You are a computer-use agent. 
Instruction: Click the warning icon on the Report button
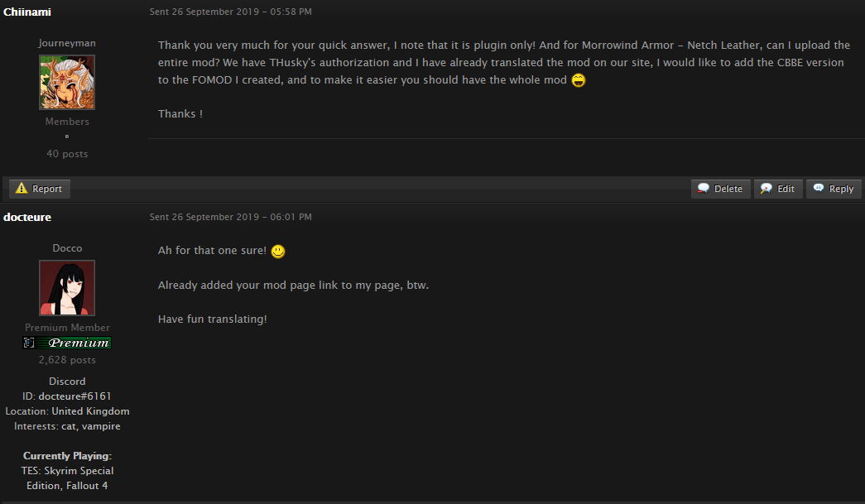pos(22,189)
